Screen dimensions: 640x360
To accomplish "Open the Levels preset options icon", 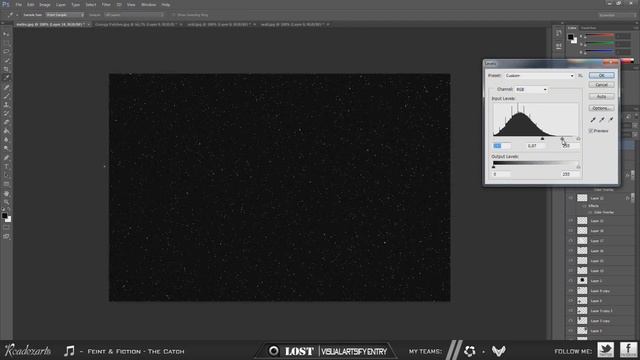I will pyautogui.click(x=580, y=76).
